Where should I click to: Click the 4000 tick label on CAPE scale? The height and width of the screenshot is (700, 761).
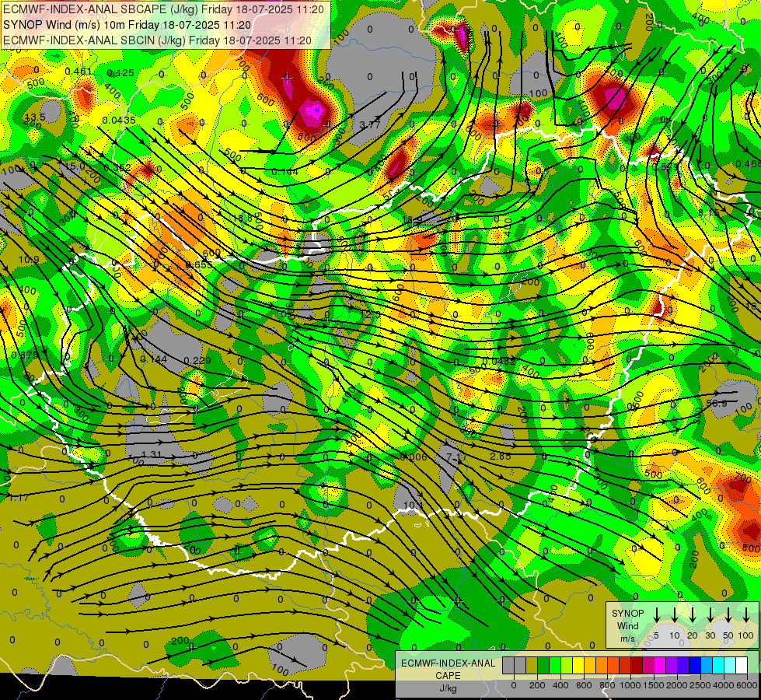tap(724, 685)
